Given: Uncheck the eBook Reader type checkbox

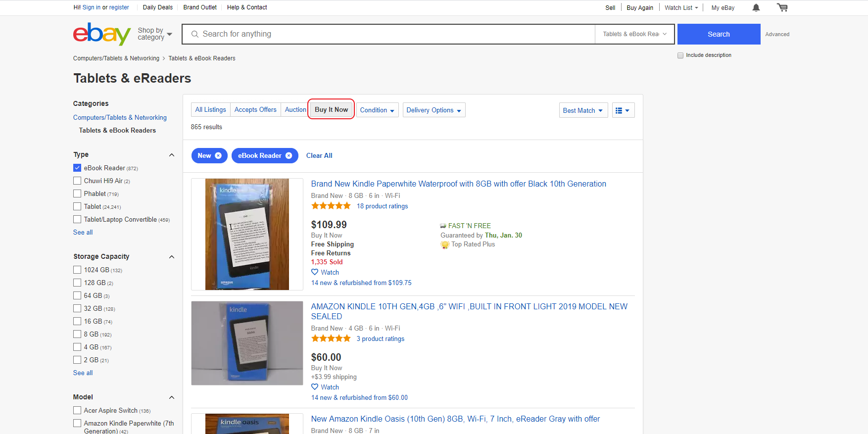Looking at the screenshot, I should (x=77, y=168).
